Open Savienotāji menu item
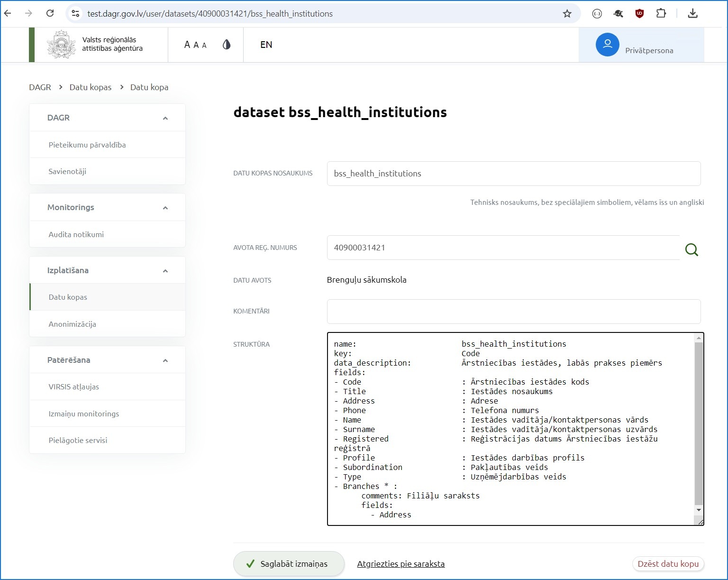This screenshot has height=580, width=728. pos(107,171)
